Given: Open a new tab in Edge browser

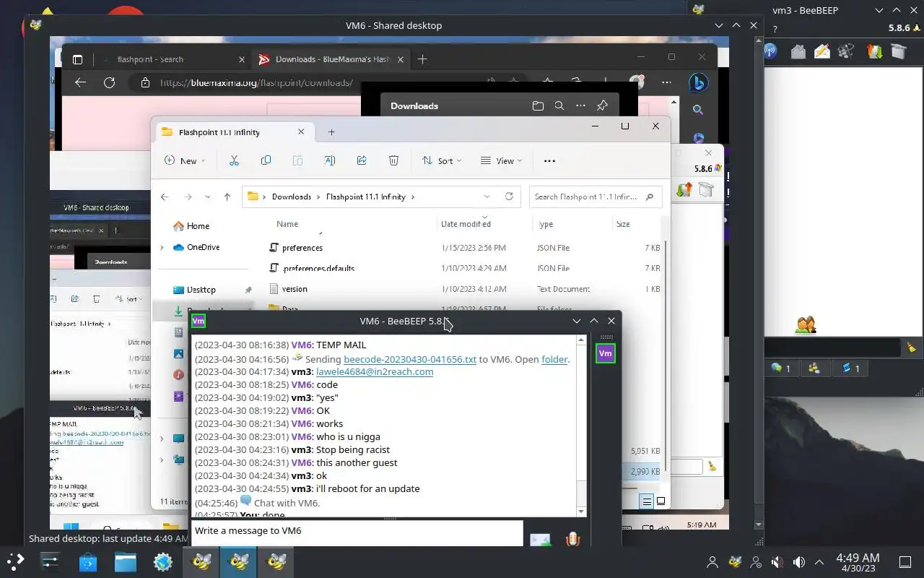Looking at the screenshot, I should [422, 59].
